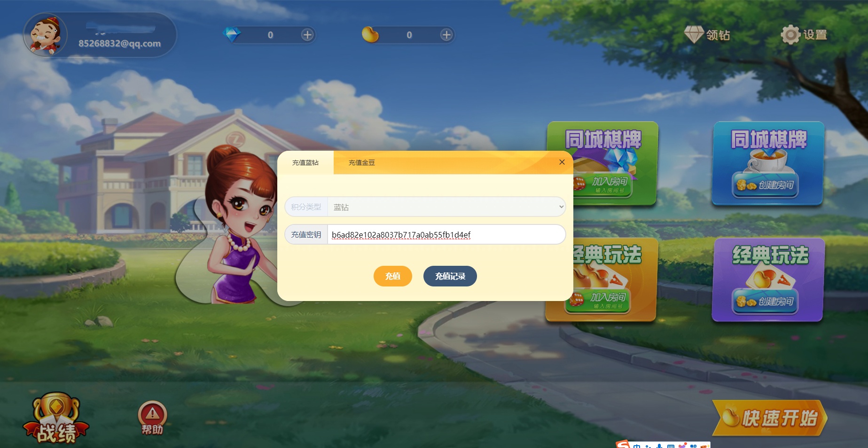Click the player avatar icon
The height and width of the screenshot is (448, 868).
45,35
